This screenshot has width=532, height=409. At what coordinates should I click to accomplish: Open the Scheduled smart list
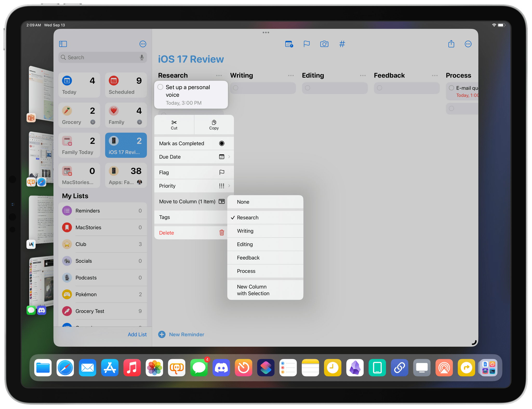pyautogui.click(x=126, y=85)
